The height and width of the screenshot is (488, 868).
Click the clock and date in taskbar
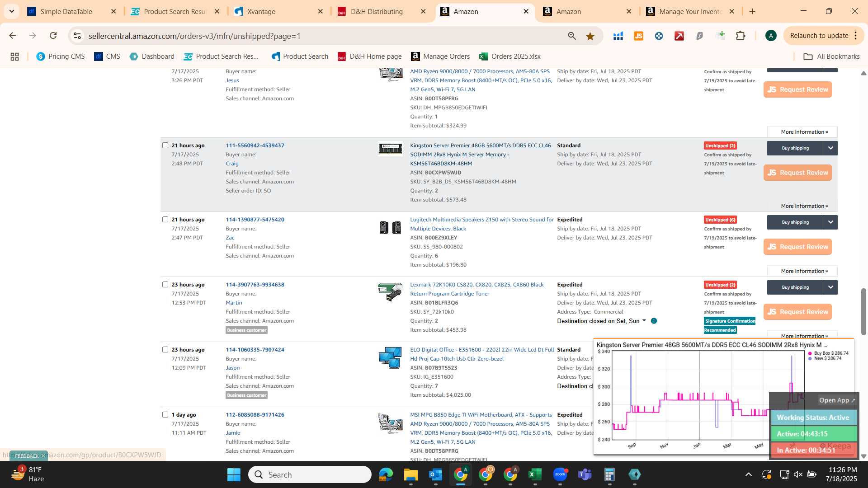pos(841,474)
